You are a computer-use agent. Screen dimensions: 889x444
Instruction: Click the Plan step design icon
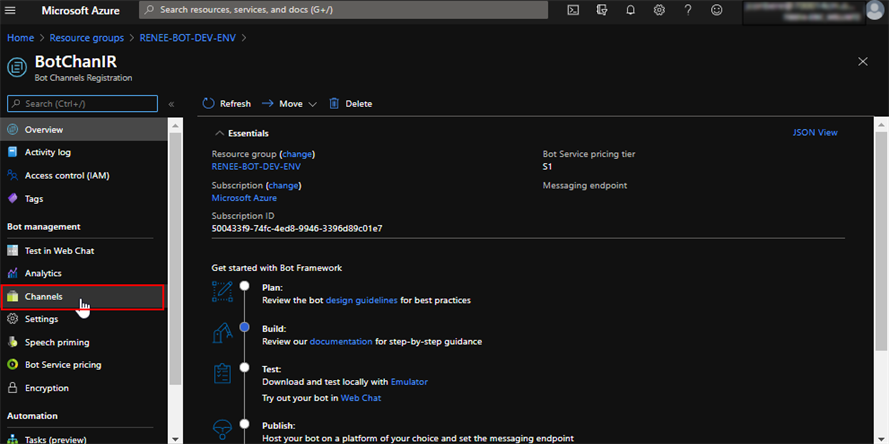222,291
